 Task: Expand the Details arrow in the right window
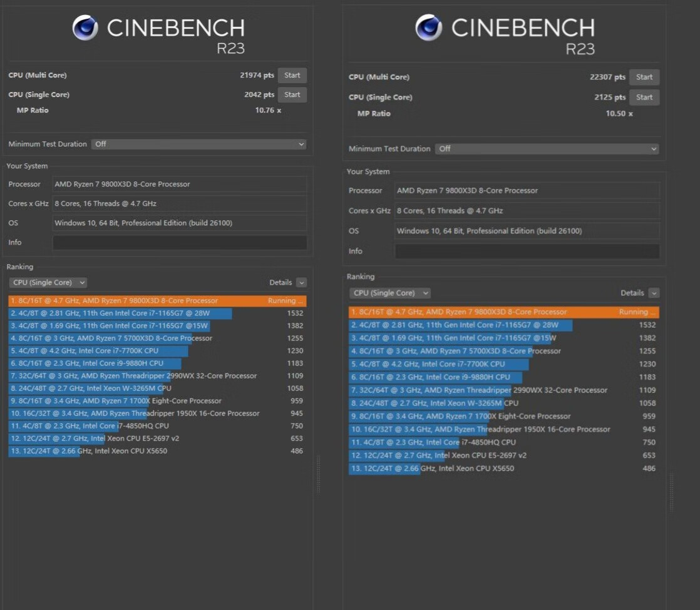(654, 293)
